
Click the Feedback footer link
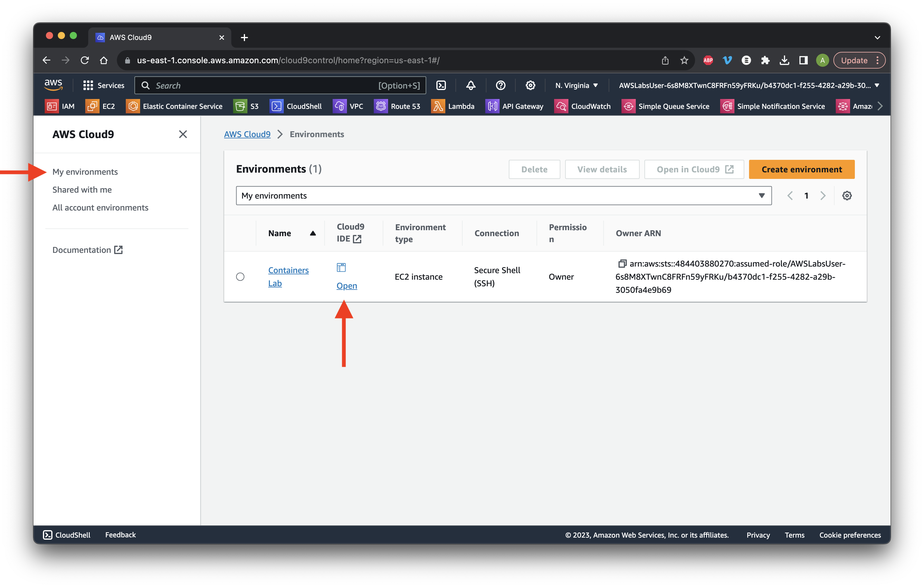120,535
